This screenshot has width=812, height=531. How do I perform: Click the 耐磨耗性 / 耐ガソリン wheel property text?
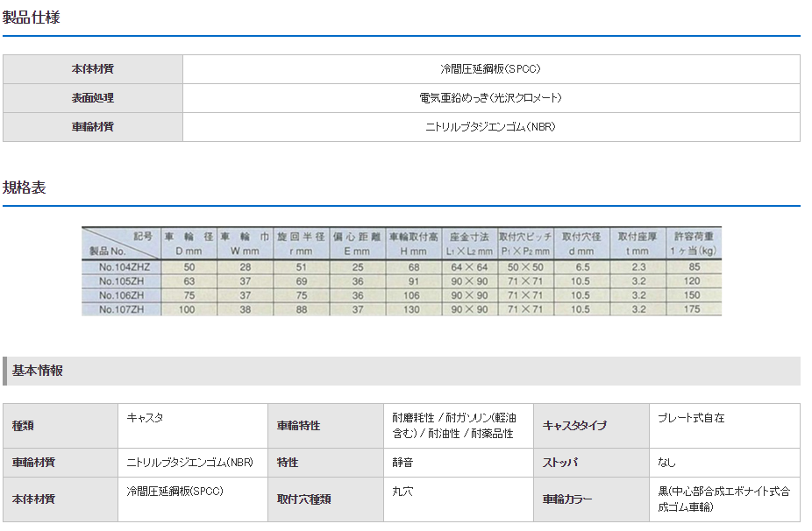[x=454, y=426]
